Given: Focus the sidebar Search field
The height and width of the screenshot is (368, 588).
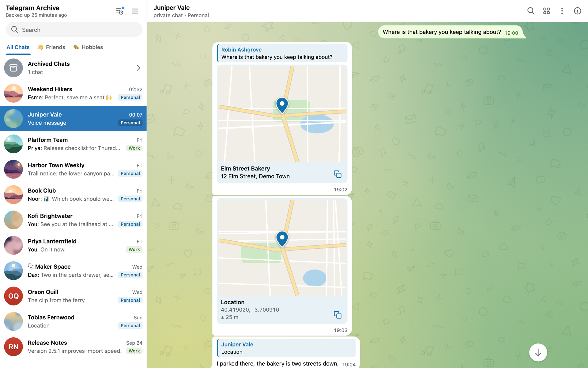Looking at the screenshot, I should pyautogui.click(x=74, y=30).
